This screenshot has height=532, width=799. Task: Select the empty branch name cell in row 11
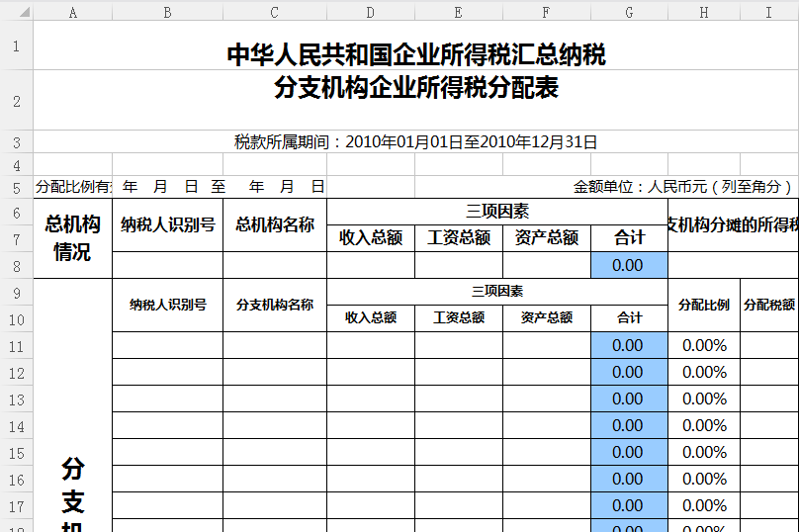274,346
